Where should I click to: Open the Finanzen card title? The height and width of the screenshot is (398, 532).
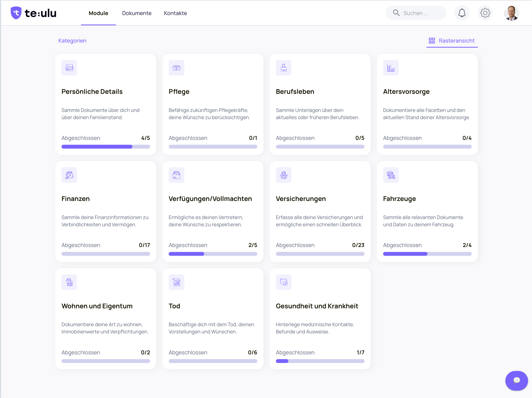tap(76, 199)
